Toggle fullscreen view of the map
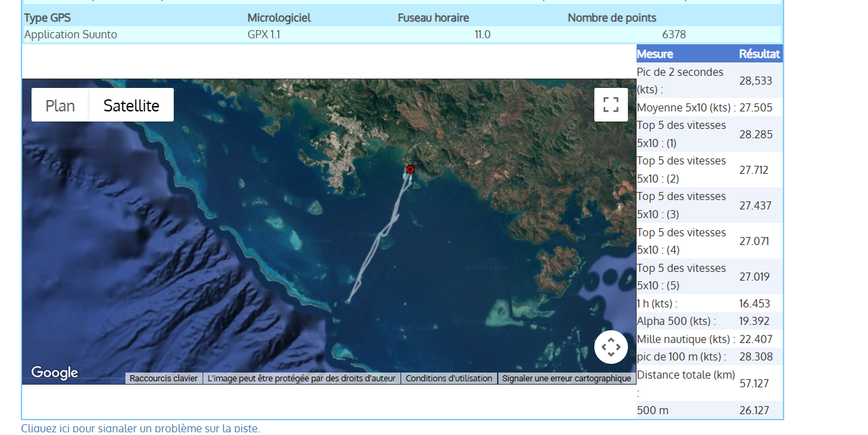 (610, 105)
